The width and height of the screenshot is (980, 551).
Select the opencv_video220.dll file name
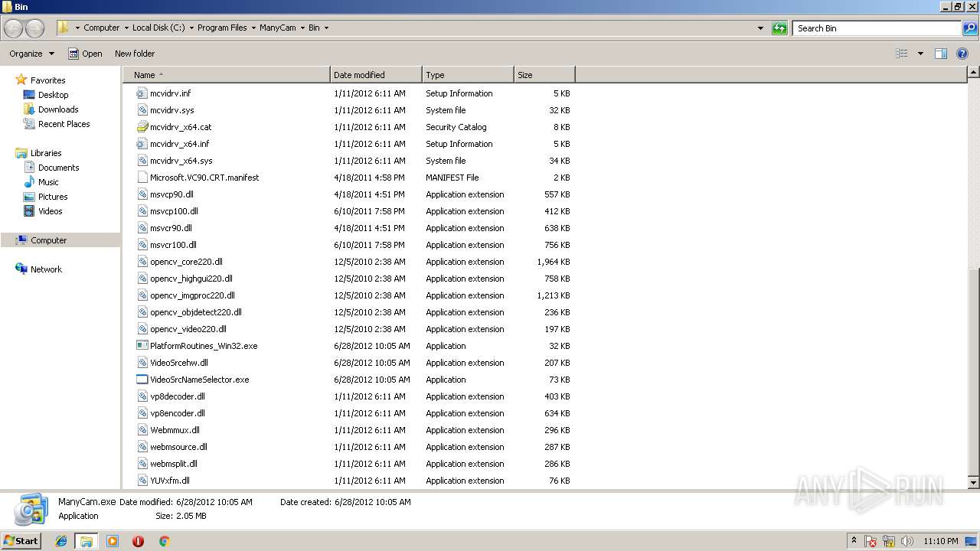(x=188, y=329)
